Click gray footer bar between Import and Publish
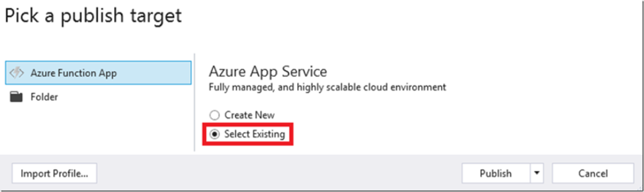Screen dimensions: 644x192 pos(279,173)
